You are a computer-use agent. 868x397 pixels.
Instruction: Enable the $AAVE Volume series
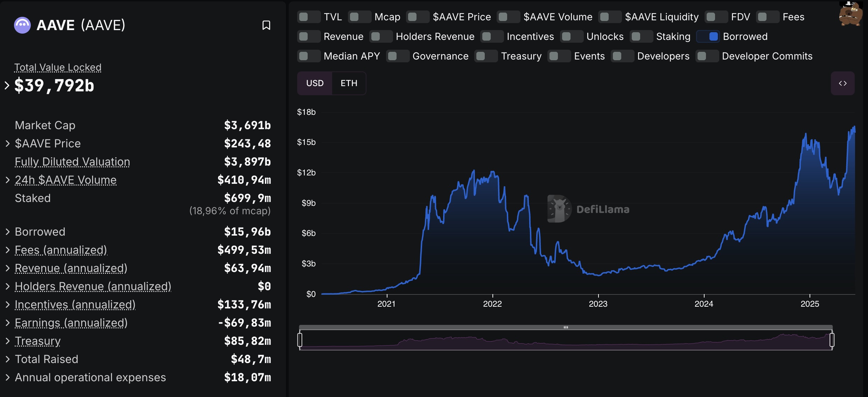[x=509, y=17]
